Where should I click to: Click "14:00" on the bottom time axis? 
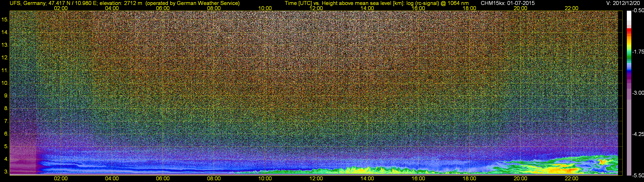coord(367,179)
